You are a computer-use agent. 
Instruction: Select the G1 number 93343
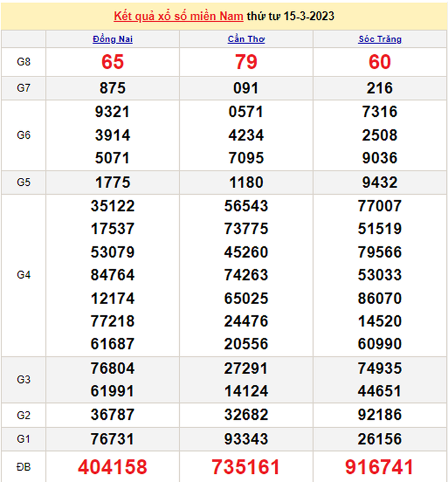pos(246,439)
